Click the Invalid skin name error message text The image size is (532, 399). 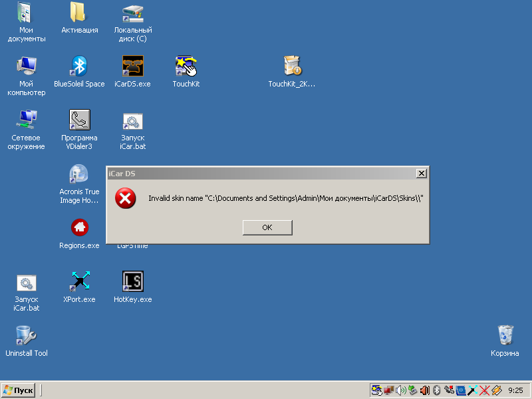(286, 198)
